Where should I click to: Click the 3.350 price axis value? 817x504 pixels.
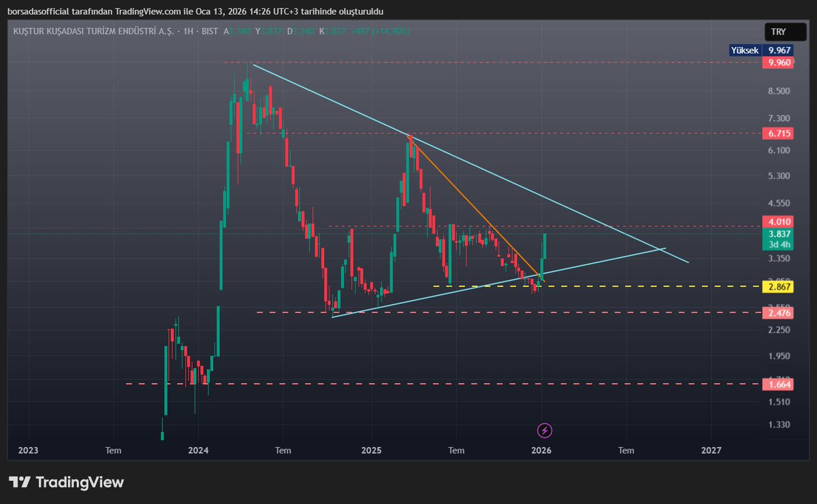[x=779, y=259]
